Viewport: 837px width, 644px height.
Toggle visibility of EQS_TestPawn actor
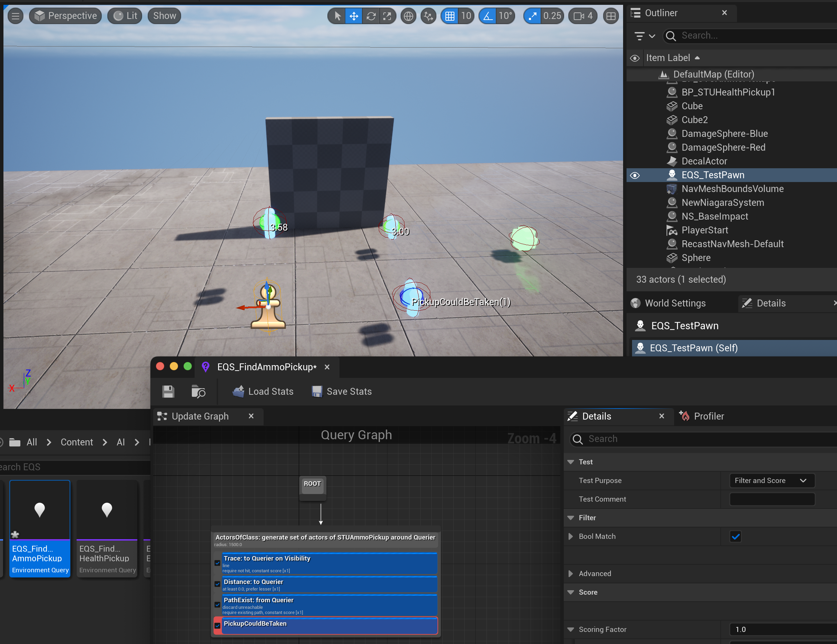tap(635, 175)
